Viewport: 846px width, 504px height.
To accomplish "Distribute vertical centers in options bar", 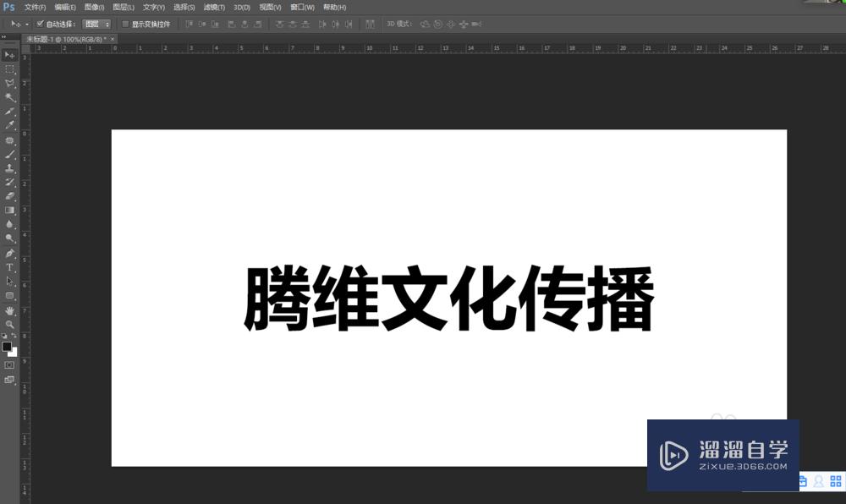I will (293, 25).
